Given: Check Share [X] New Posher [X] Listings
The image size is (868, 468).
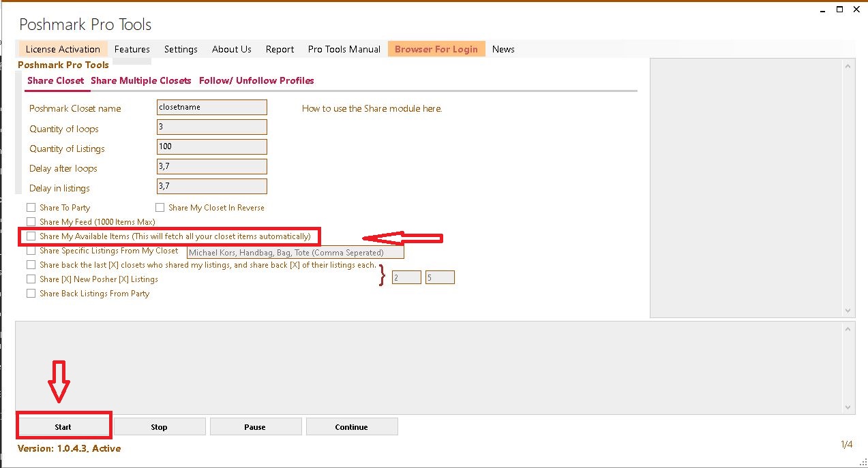Looking at the screenshot, I should point(31,279).
